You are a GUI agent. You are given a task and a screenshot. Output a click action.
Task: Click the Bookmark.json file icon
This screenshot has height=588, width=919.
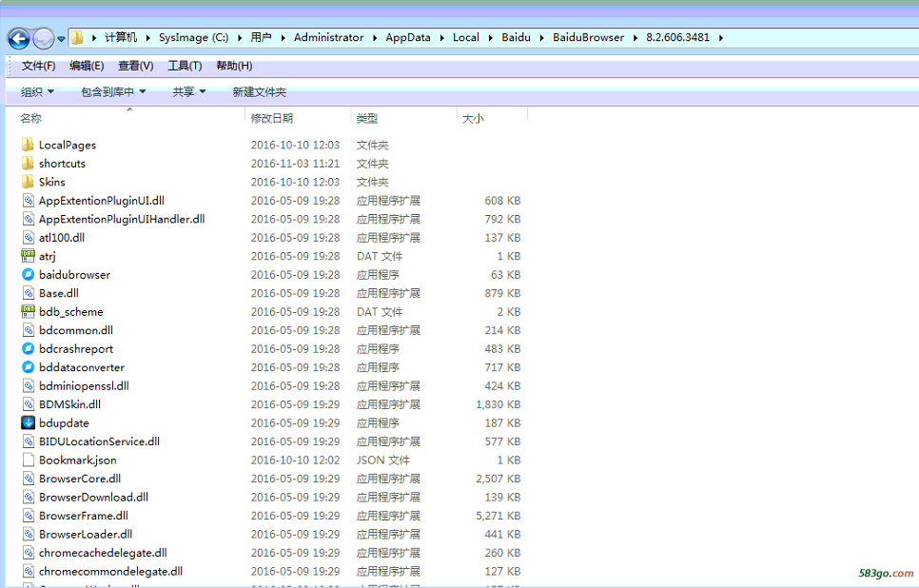29,460
